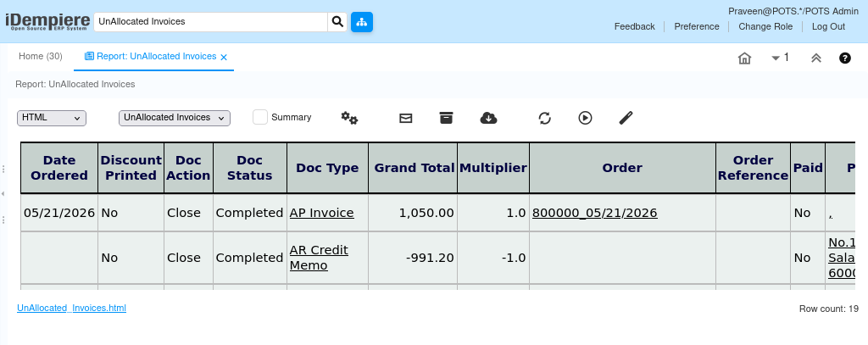868x345 pixels.
Task: Archive the report with box icon
Action: [446, 118]
